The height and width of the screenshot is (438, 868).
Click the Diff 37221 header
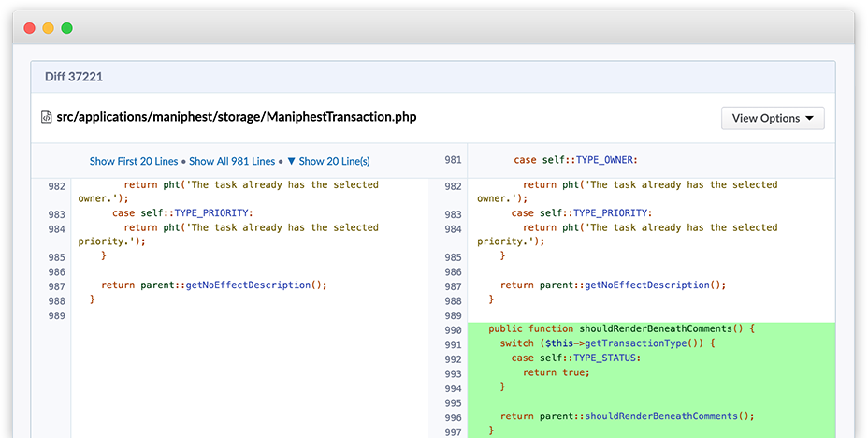point(74,77)
